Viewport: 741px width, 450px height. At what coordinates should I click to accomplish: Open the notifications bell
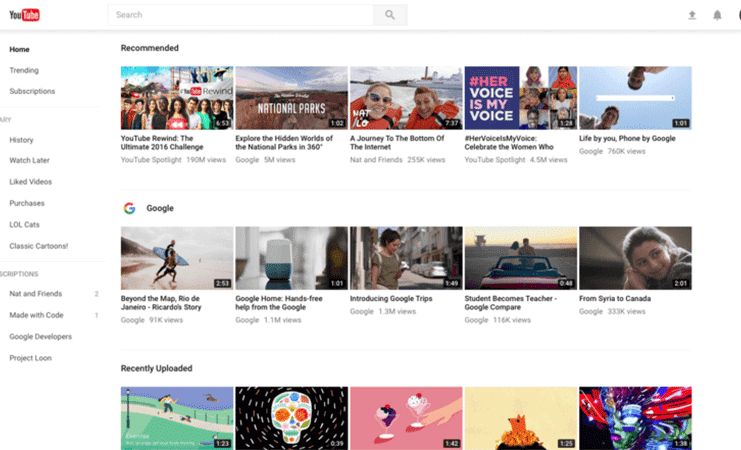(x=717, y=15)
